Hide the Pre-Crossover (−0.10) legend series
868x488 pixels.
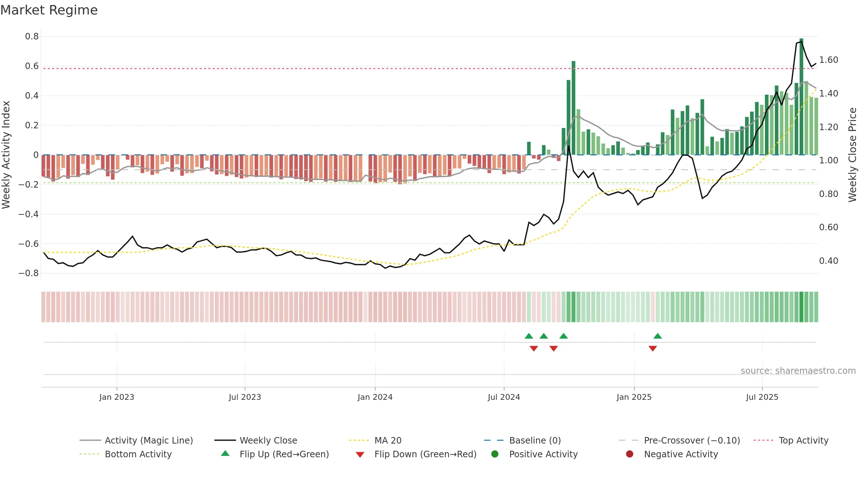point(680,440)
